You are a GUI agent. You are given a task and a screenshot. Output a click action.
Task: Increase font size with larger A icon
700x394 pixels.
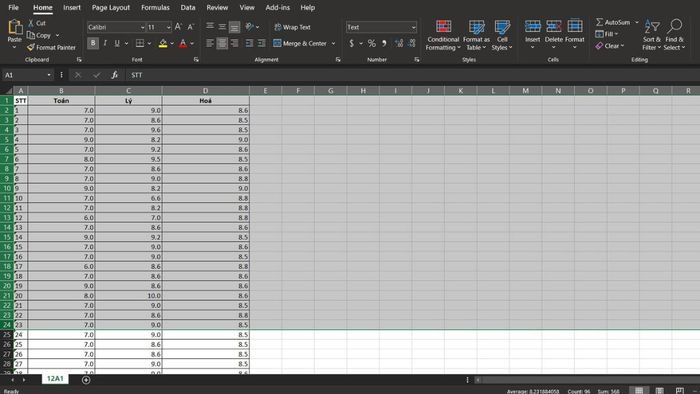[x=178, y=27]
